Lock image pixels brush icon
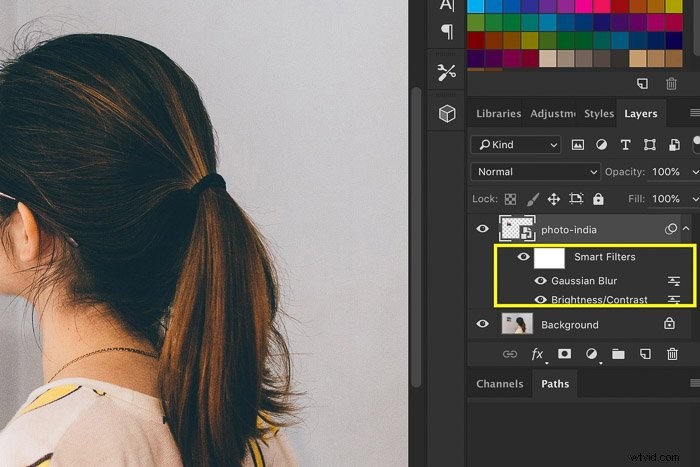 click(532, 199)
